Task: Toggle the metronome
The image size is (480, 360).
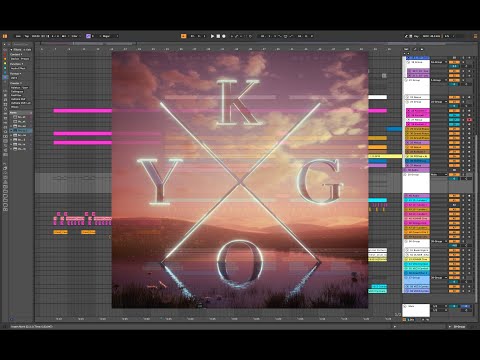Action: click(x=64, y=36)
